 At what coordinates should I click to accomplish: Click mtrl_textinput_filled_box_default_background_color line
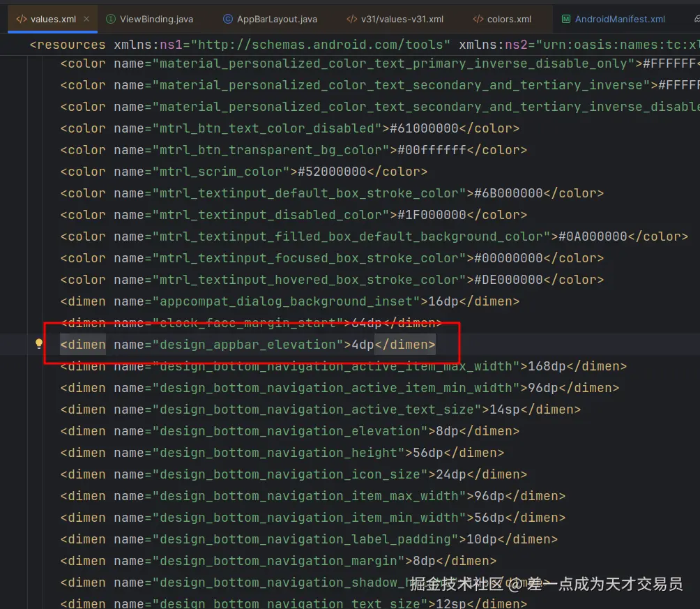click(374, 236)
